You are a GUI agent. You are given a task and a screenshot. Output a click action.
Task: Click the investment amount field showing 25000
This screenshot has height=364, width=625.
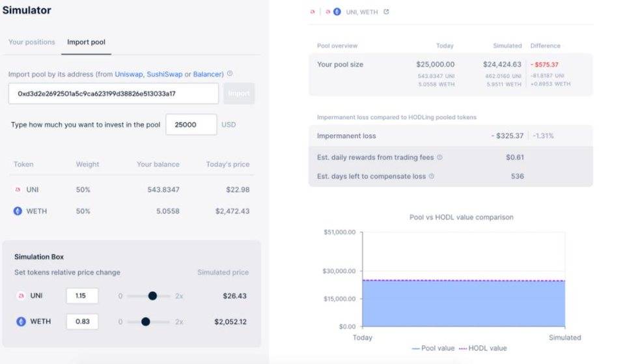click(191, 124)
